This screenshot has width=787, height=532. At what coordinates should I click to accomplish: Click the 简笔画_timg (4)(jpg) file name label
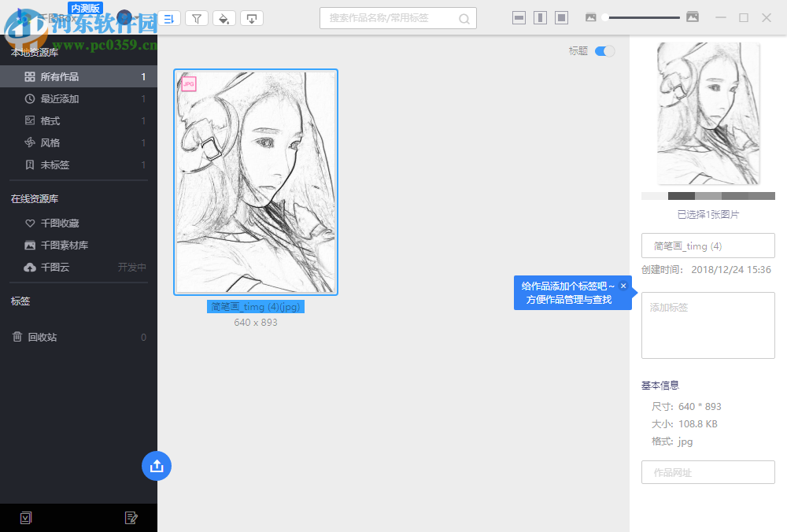[x=256, y=307]
